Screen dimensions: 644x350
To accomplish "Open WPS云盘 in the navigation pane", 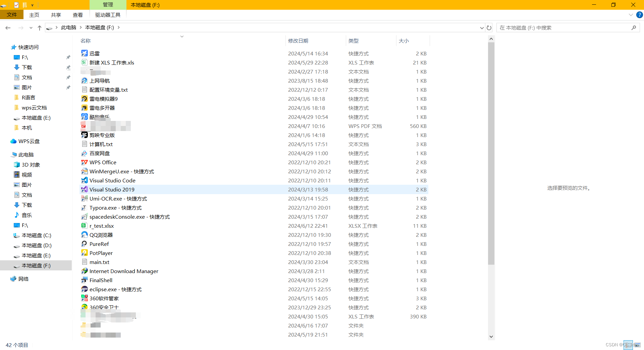I will pos(29,141).
